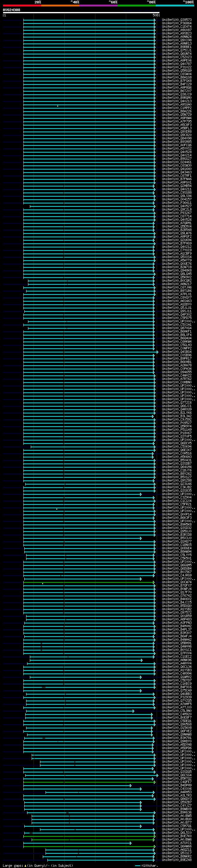Select hit UniRef100_C5M7Q1

pyautogui.click(x=177, y=826)
